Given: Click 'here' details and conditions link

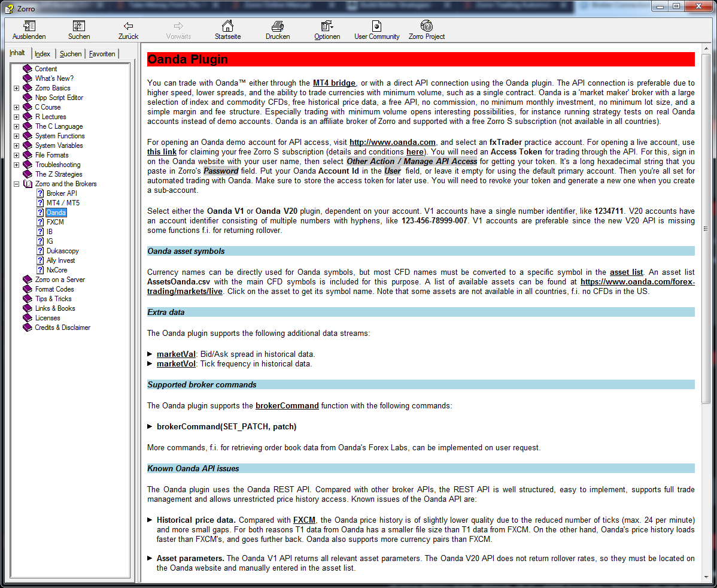Looking at the screenshot, I should (x=415, y=152).
